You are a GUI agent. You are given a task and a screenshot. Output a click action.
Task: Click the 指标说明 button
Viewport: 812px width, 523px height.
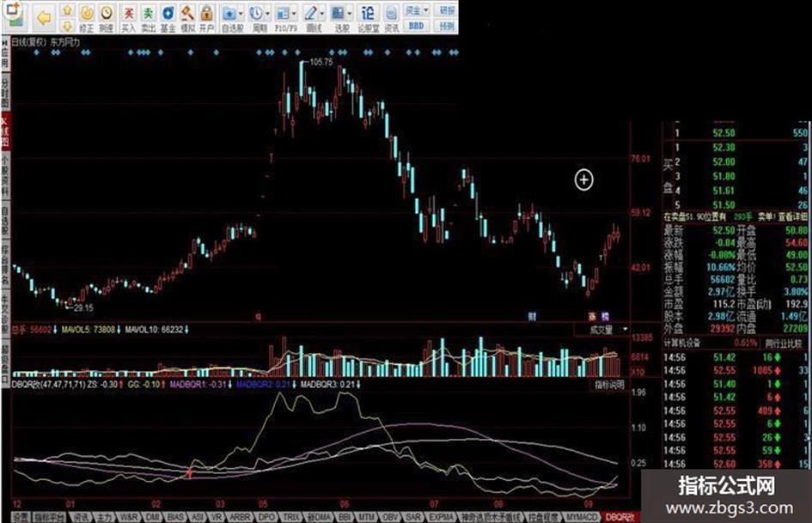coord(609,385)
